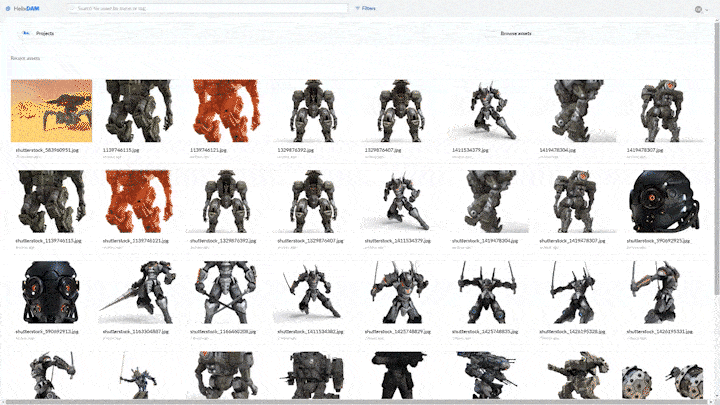Click filename shutterstock_1425748835.jpg
720x405 pixels.
click(x=484, y=332)
